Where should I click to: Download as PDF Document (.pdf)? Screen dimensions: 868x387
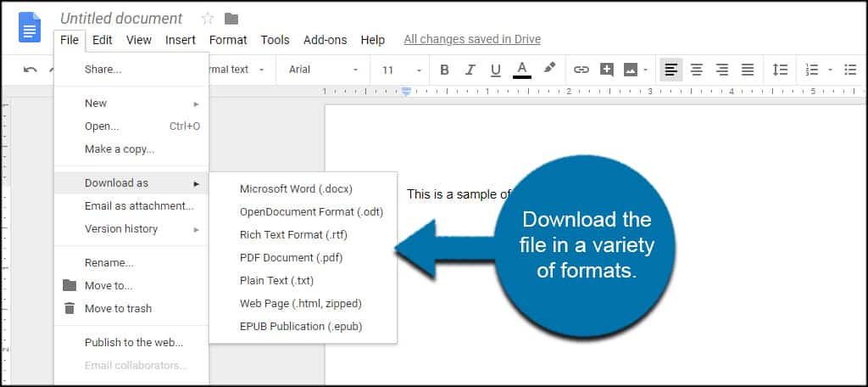[303, 258]
